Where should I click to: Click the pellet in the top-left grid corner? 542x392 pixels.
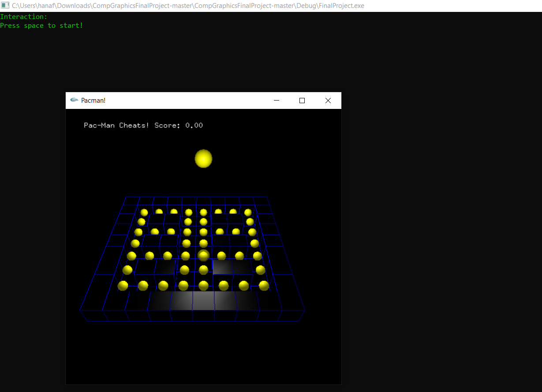tap(144, 212)
